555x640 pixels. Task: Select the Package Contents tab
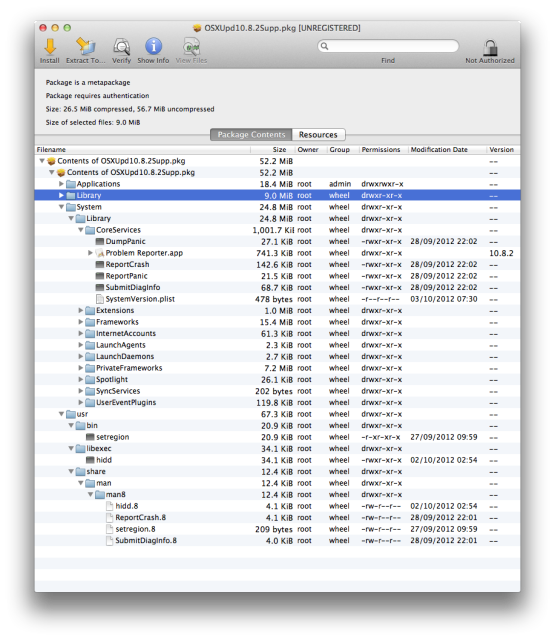[251, 135]
